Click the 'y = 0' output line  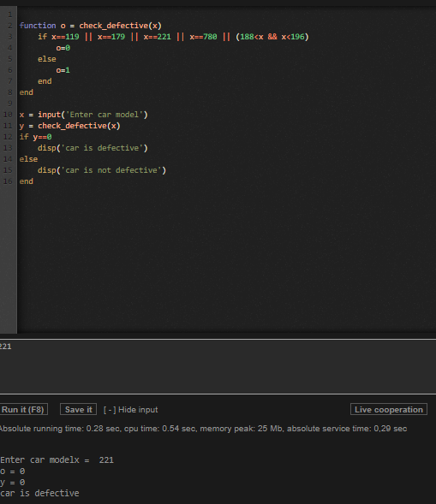[x=13, y=482]
